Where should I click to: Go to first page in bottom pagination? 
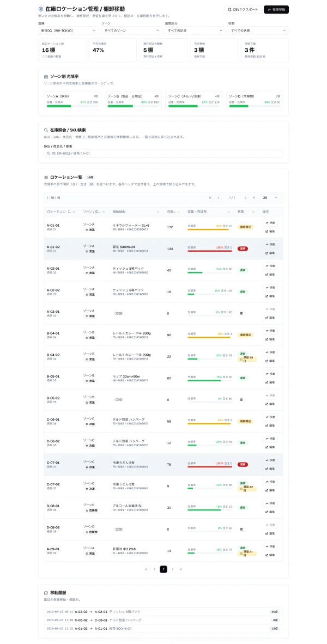pos(146,569)
